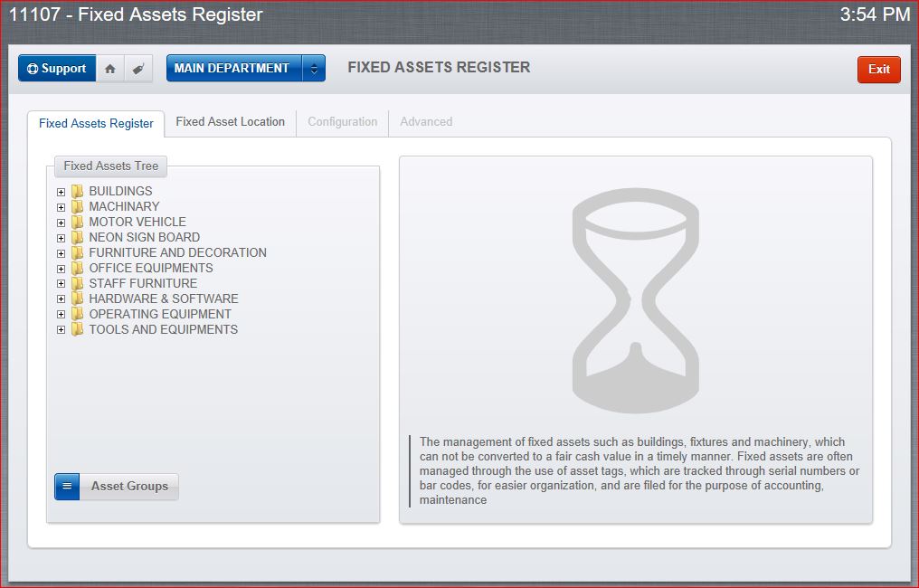Click the NEON SIGN BOARD folder icon
This screenshot has height=588, width=919.
[78, 237]
